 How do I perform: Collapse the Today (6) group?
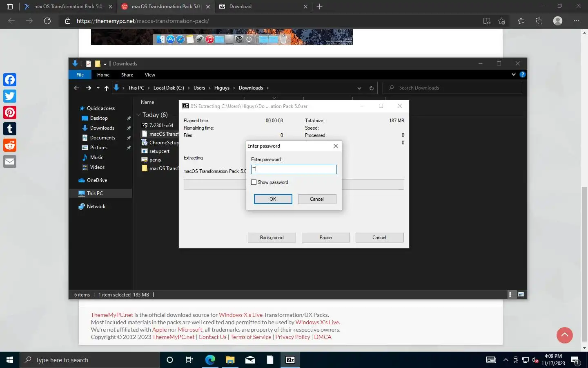click(139, 115)
